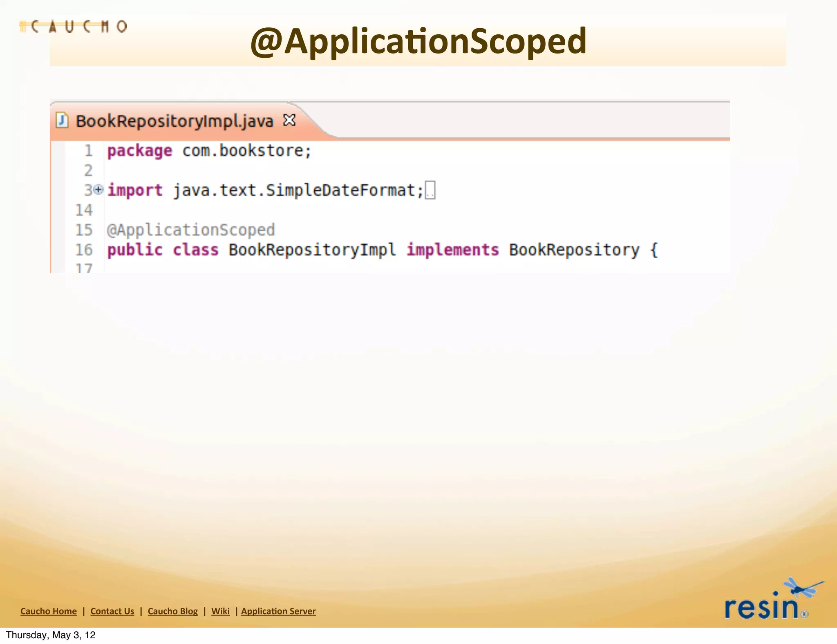Click the @ApplicationScoped annotation in code
This screenshot has width=837, height=644.
tap(191, 230)
